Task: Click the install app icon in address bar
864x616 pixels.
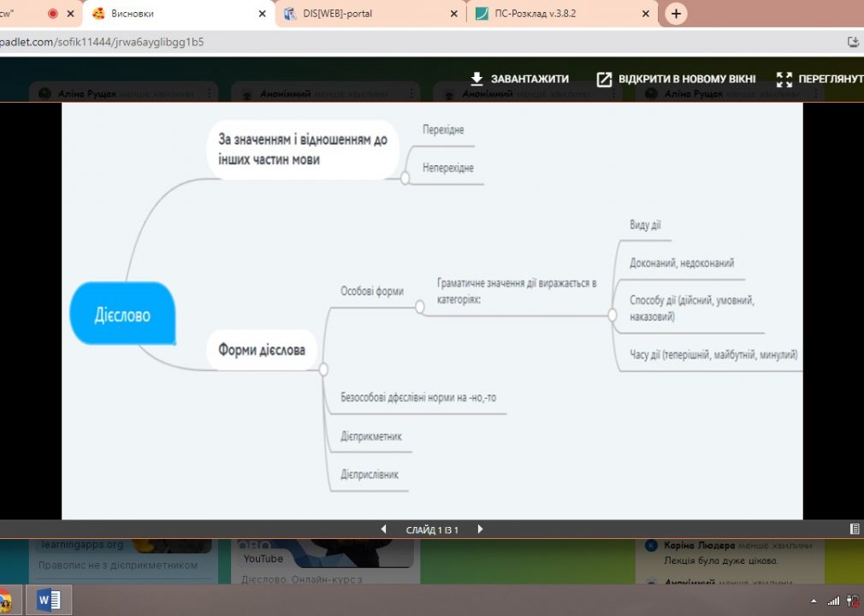Action: [x=853, y=42]
